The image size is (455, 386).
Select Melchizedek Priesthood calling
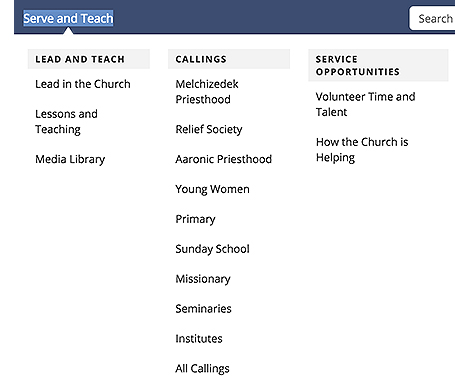click(x=207, y=92)
